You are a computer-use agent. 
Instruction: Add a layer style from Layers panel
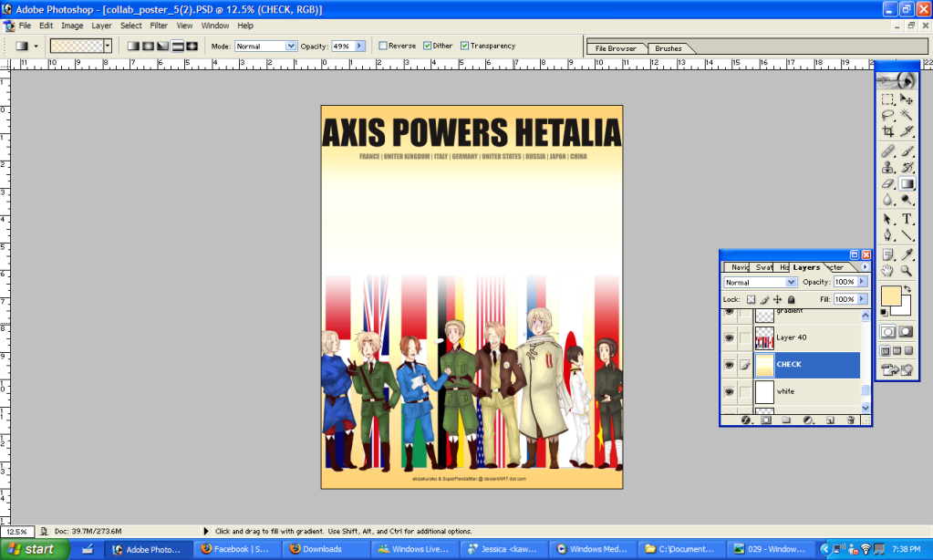[746, 420]
